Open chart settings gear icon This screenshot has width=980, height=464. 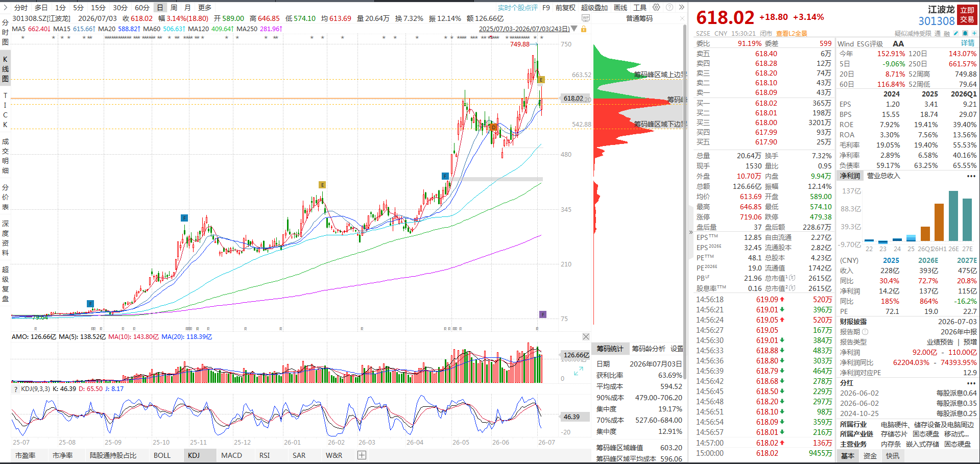pyautogui.click(x=656, y=7)
